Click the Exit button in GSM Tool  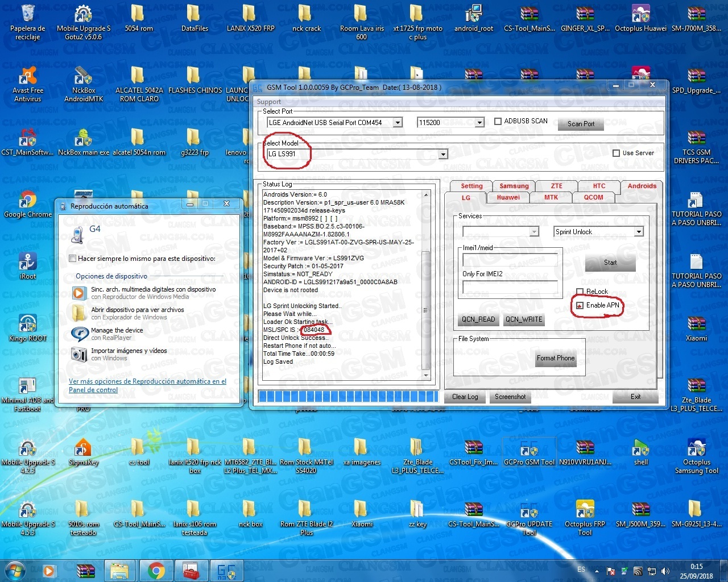[635, 397]
